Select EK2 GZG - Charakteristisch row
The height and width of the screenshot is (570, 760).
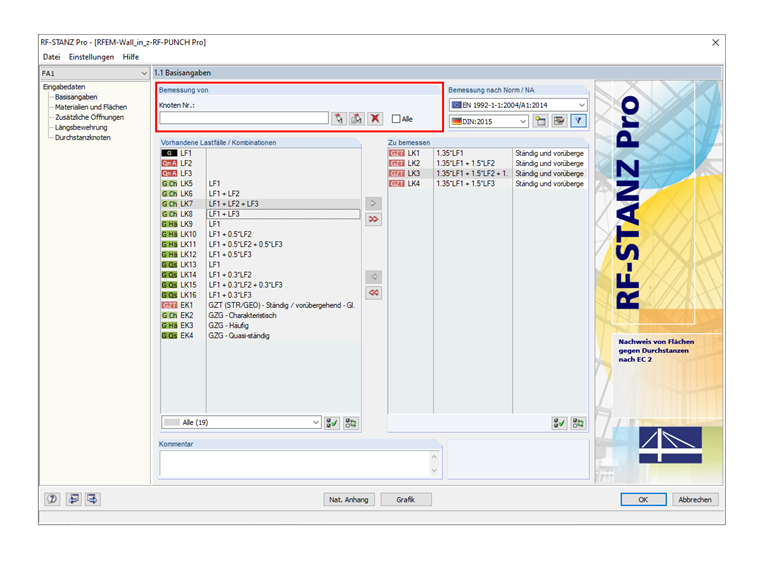(x=261, y=316)
